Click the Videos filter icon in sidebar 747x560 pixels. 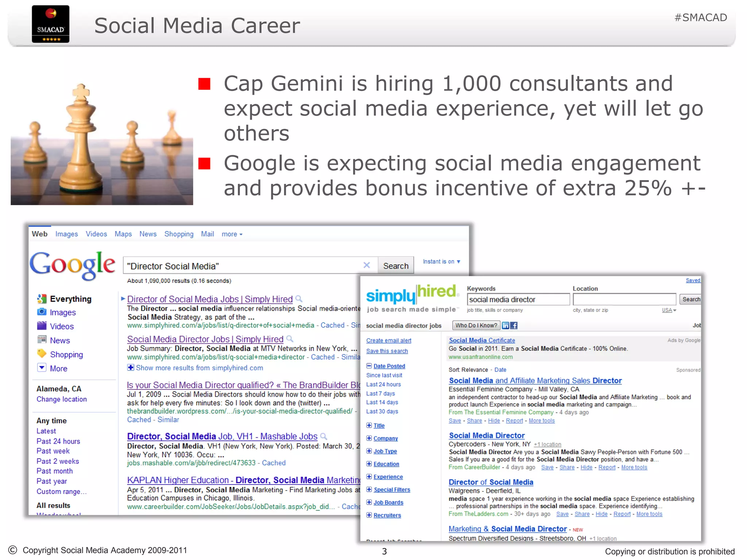pos(42,326)
